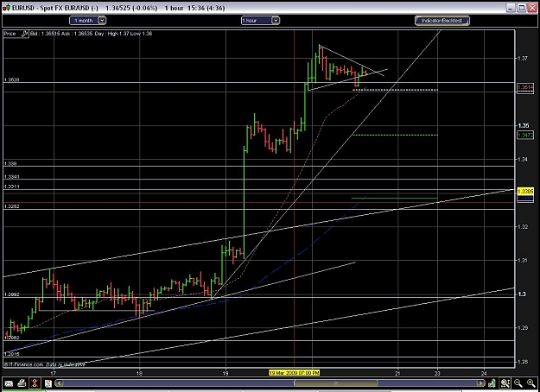Click the 'Price' panel label
The width and height of the screenshot is (540, 392).
(x=10, y=34)
